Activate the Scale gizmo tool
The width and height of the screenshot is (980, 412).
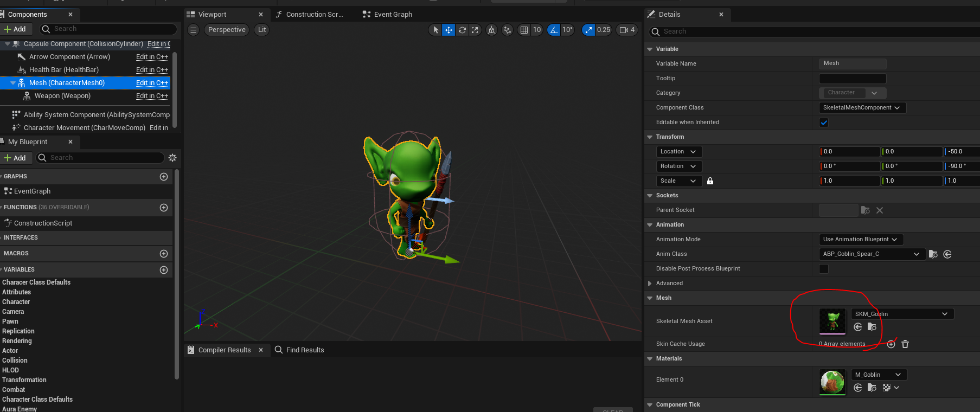click(475, 30)
